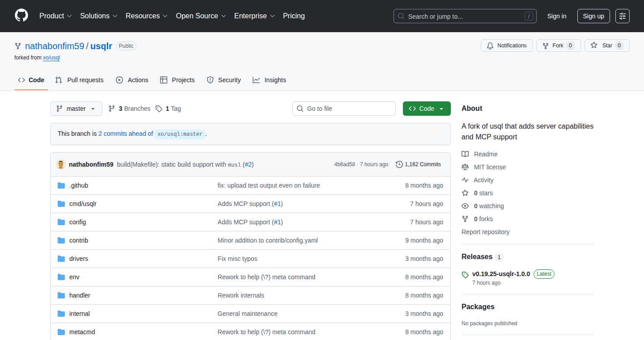Viewport: 644px width, 340px height.
Task: Click the search magnifier icon in header
Action: pyautogui.click(x=401, y=17)
